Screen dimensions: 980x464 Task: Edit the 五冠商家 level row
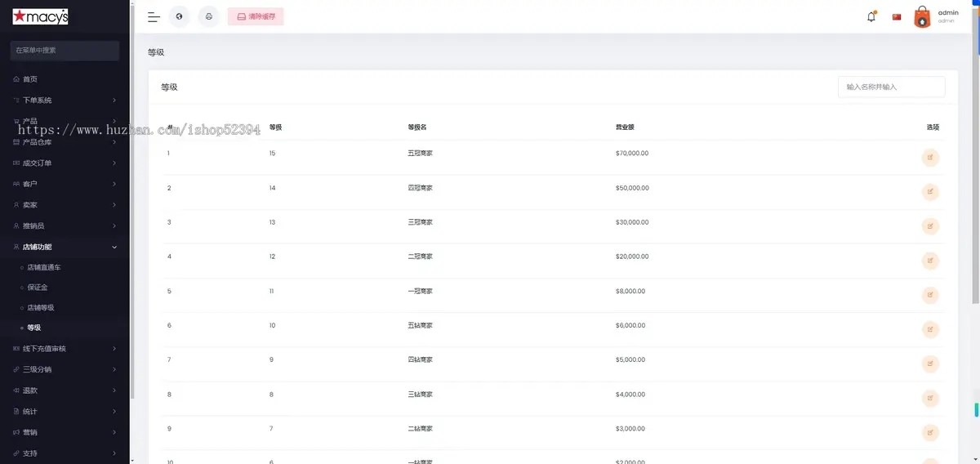coord(930,158)
